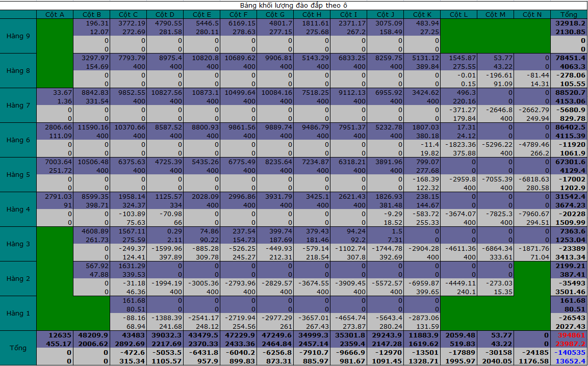Select the 'Cột N' column header

click(x=532, y=14)
